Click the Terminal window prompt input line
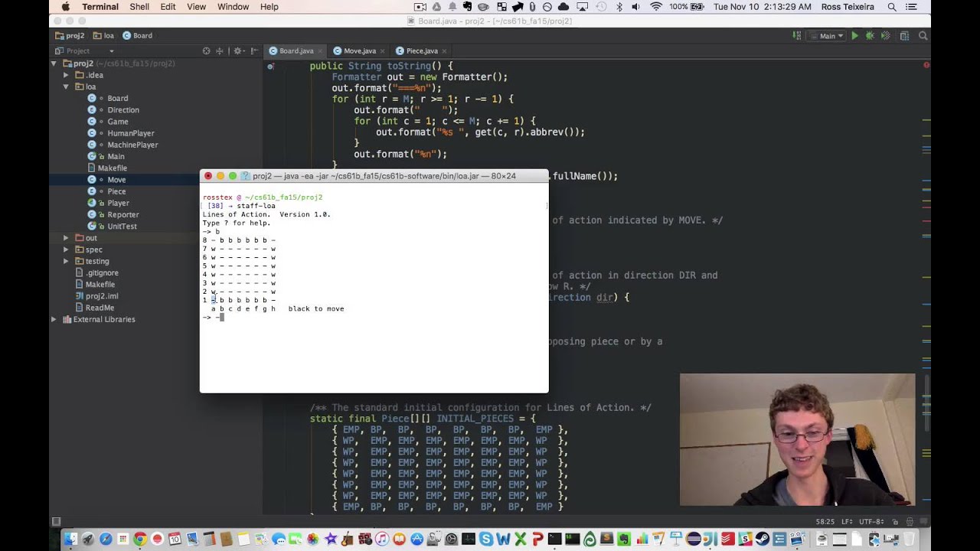The width and height of the screenshot is (980, 551). coord(374,318)
